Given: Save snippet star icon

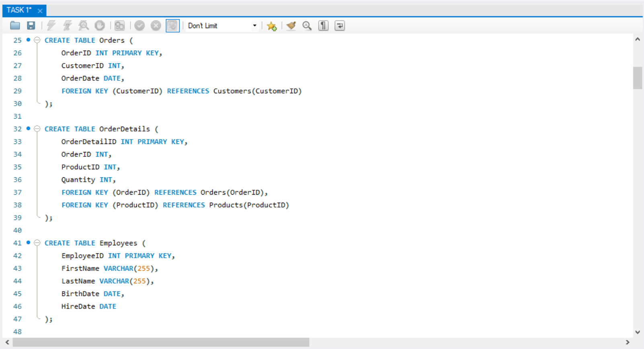Looking at the screenshot, I should point(272,26).
